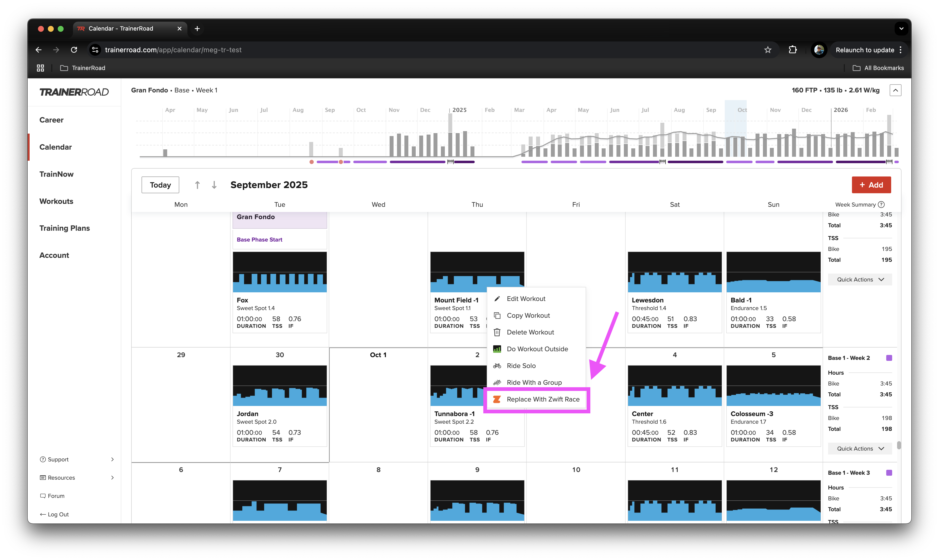The image size is (939, 560).
Task: Click the Delete Workout trash icon
Action: point(497,332)
